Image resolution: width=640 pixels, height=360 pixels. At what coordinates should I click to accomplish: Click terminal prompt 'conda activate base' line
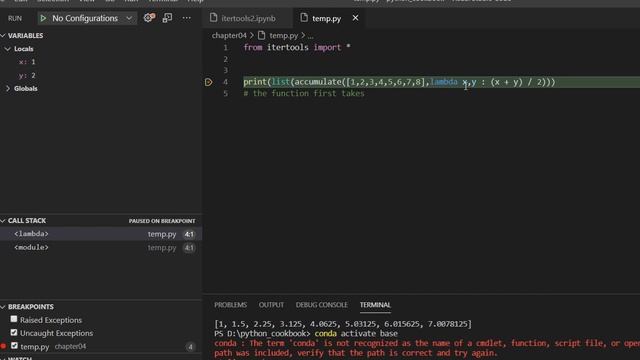tap(306, 333)
